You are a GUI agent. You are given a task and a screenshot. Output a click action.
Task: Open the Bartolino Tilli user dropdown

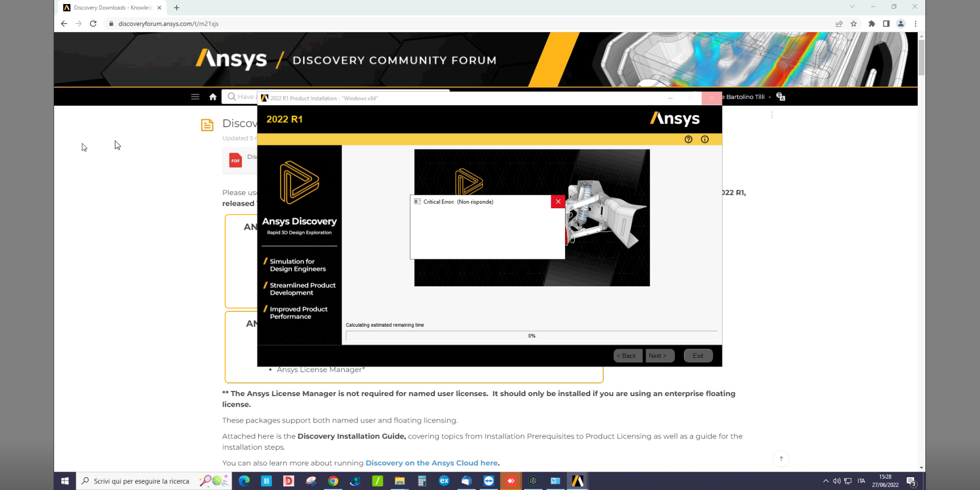pos(747,97)
